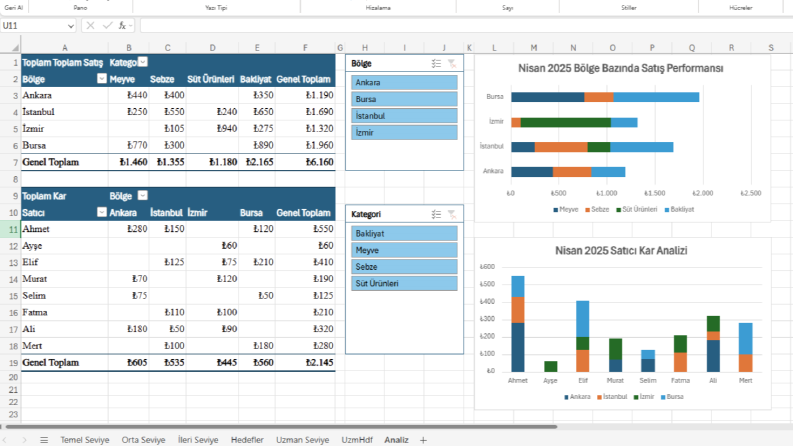
Task: Open the Bölge column filter in row 9
Action: click(143, 195)
